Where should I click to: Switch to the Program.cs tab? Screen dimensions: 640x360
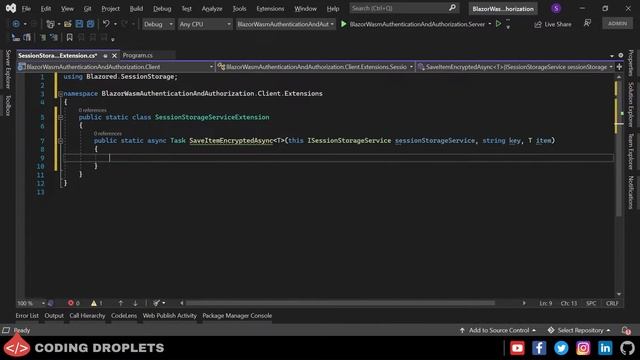(x=138, y=56)
